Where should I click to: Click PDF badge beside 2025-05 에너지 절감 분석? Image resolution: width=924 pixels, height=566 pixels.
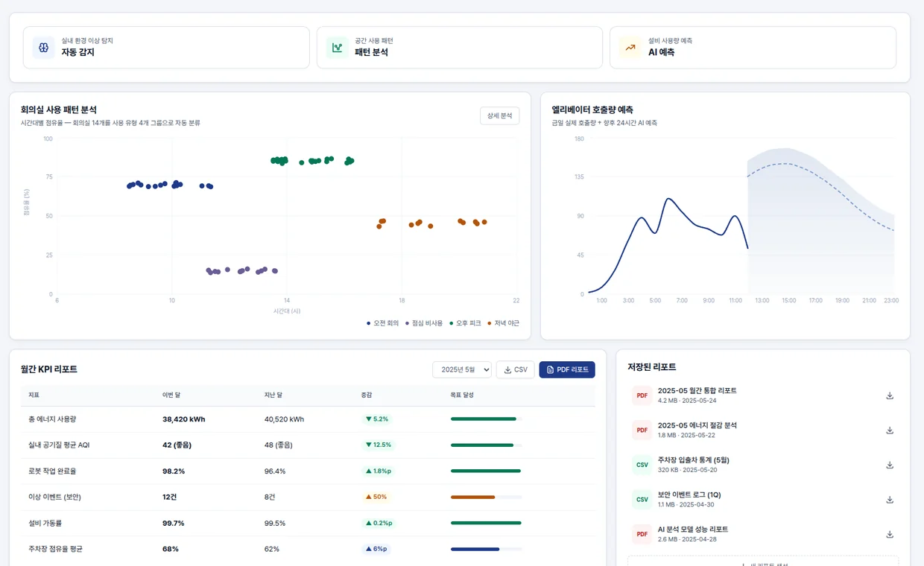point(642,430)
